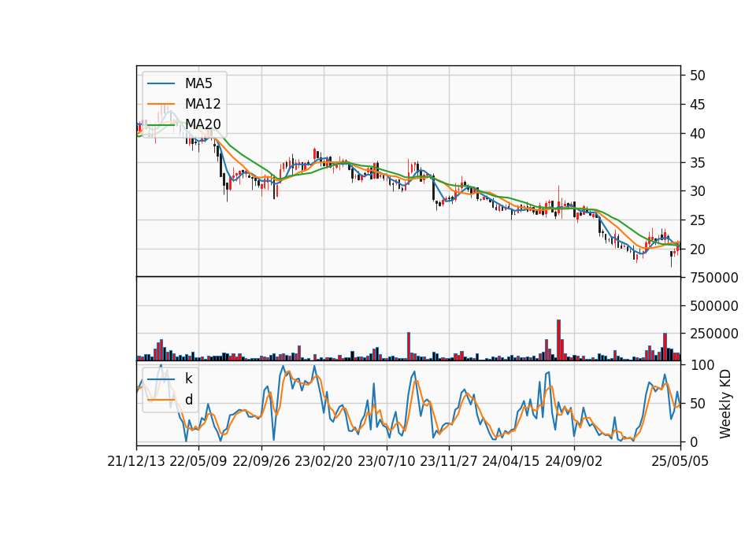Viewport: 756px width, 543px height.
Task: Click the 23/02/20 date tick label
Action: 324,461
